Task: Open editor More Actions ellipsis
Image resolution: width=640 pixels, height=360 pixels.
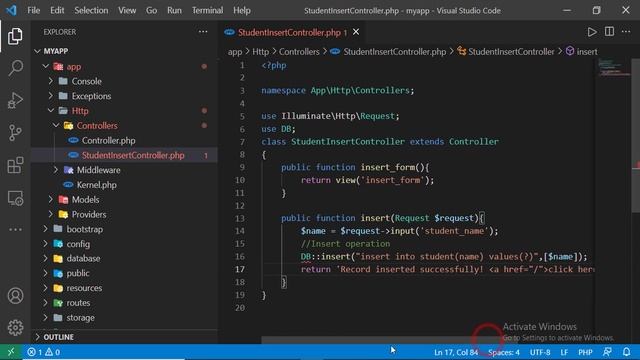Action: 626,31
